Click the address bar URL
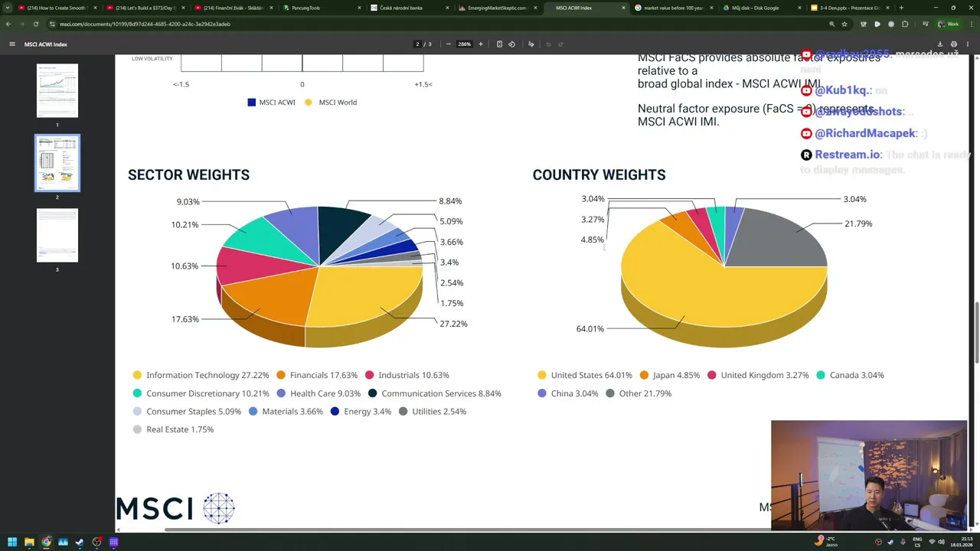The image size is (980, 551). coord(145,24)
